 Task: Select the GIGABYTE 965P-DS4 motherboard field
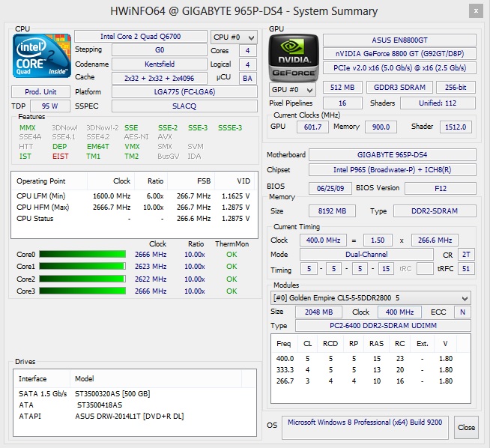pos(392,154)
